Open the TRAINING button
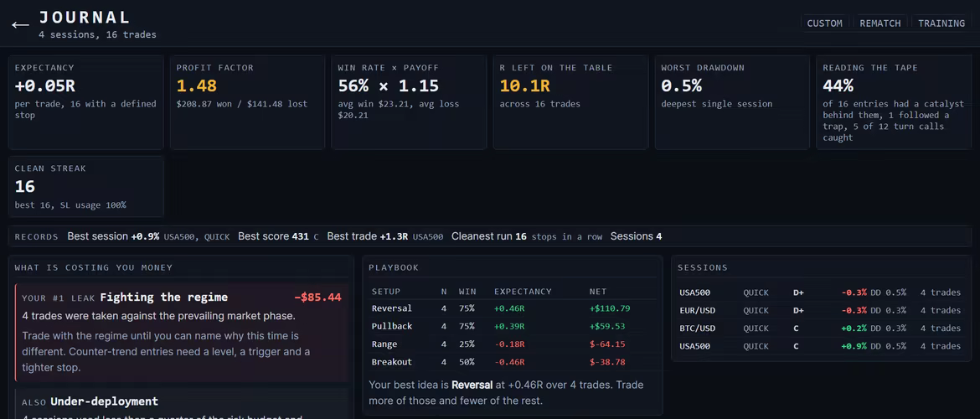This screenshot has width=980, height=419. [x=941, y=23]
